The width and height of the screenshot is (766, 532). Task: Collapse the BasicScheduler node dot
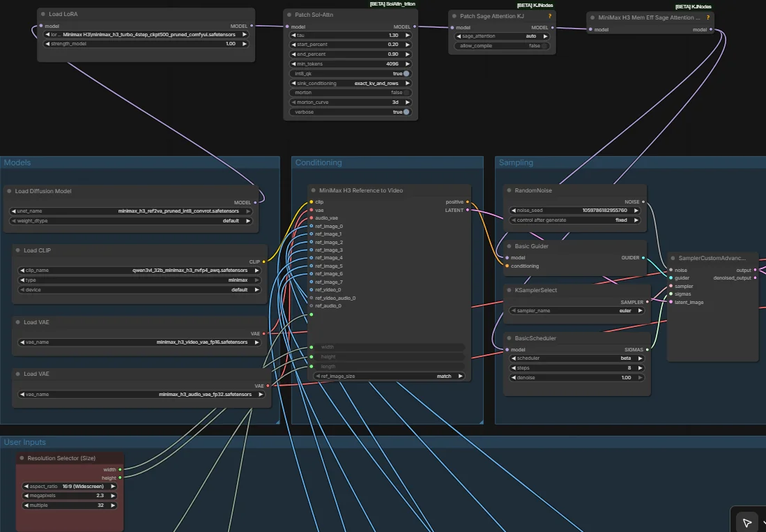coord(509,338)
